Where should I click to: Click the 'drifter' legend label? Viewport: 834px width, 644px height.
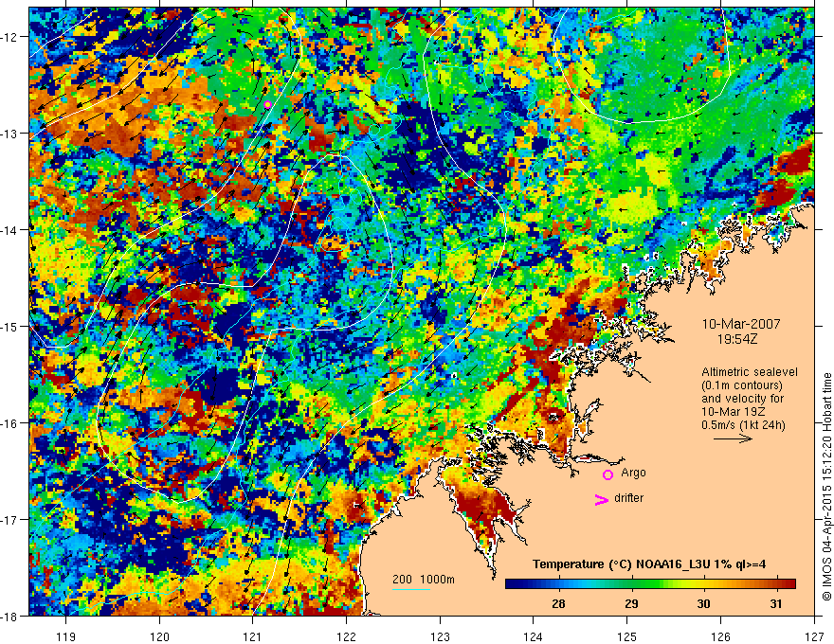point(628,498)
